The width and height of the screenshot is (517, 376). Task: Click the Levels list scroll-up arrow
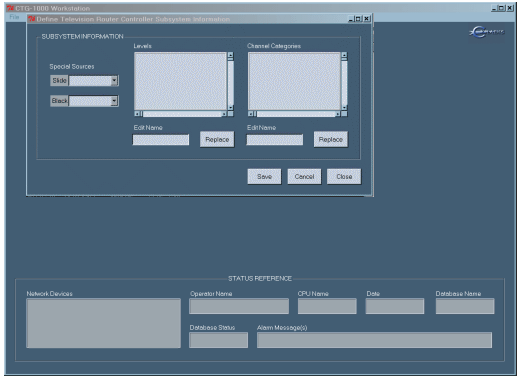(x=230, y=56)
